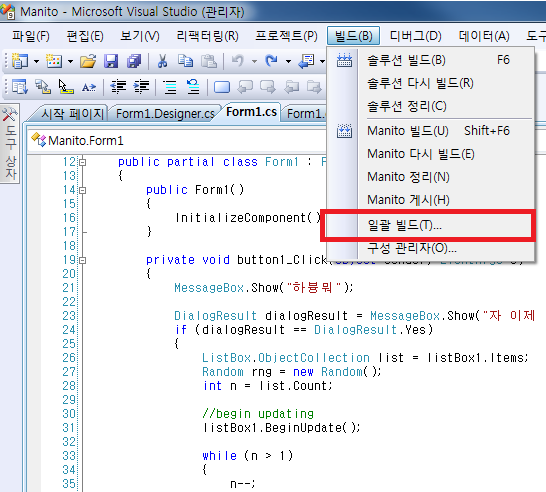Click the Display Quick Info icon

point(65,87)
